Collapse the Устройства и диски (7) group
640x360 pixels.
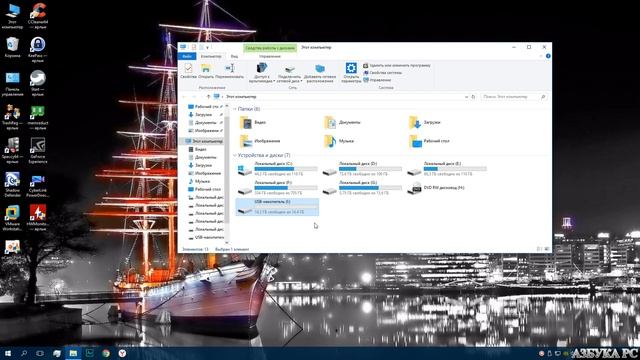(x=235, y=155)
